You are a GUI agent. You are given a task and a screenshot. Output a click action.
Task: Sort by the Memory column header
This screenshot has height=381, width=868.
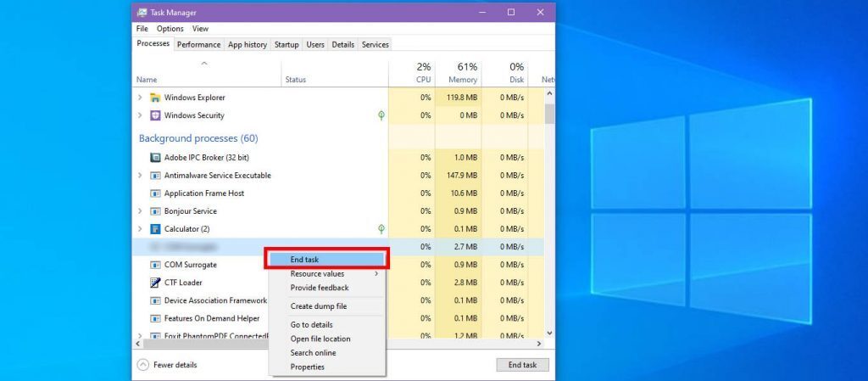[459, 73]
